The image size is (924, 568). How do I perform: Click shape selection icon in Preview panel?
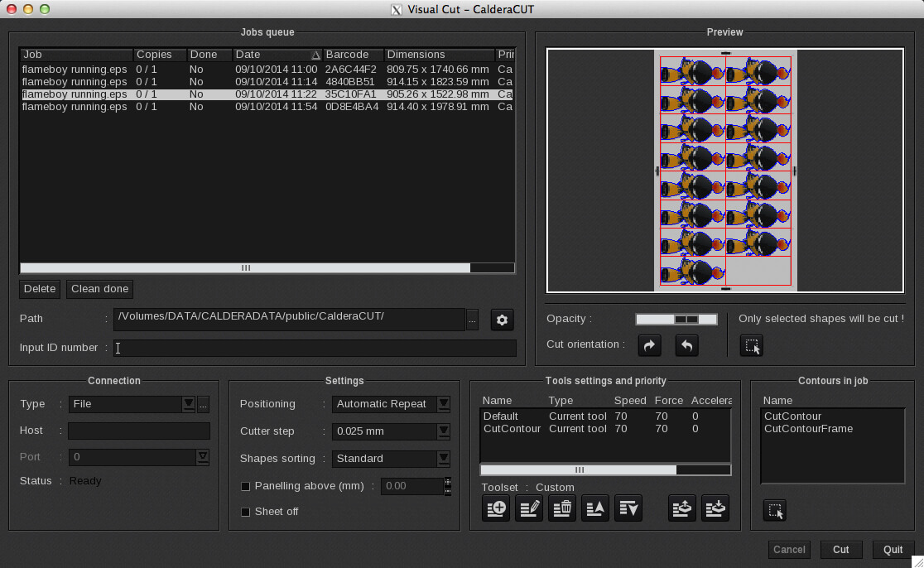coord(752,346)
